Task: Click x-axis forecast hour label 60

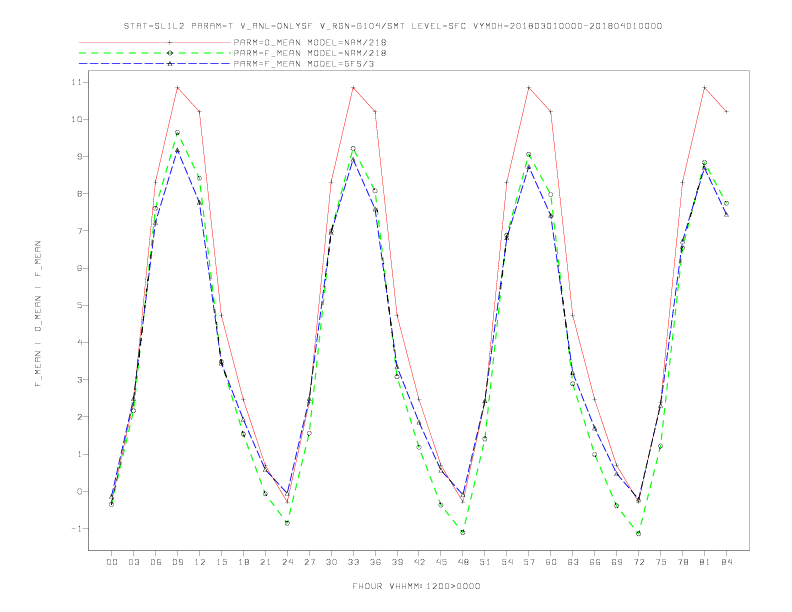Action: [551, 562]
